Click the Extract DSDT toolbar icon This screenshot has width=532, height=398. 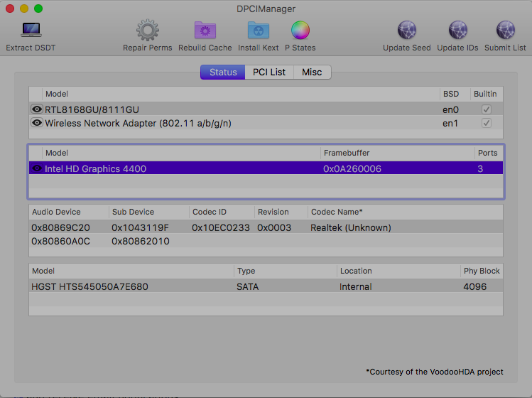click(31, 31)
